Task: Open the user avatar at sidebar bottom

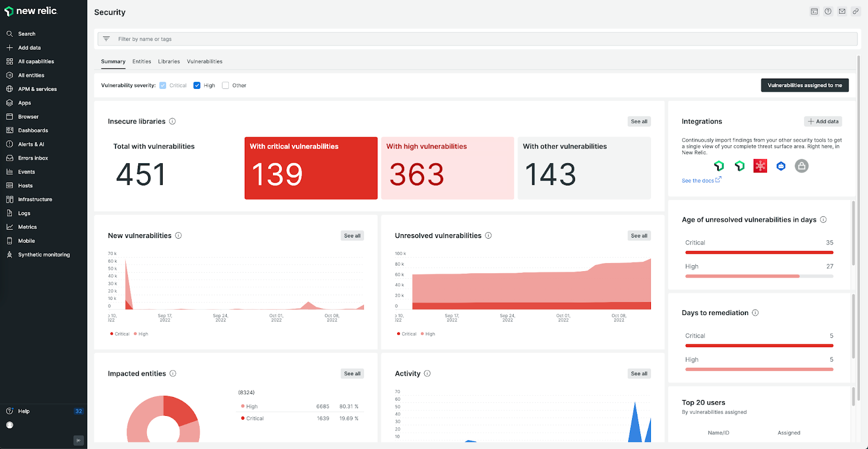Action: 9,425
